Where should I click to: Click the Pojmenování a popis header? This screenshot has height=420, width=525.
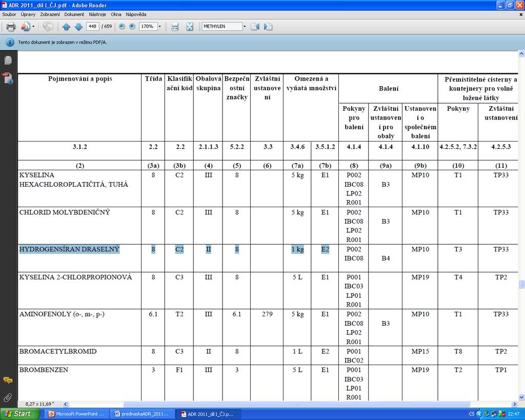pyautogui.click(x=80, y=78)
